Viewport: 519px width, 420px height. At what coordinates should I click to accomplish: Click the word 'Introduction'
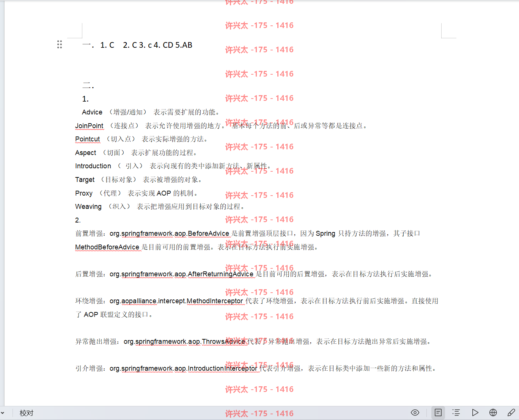93,166
